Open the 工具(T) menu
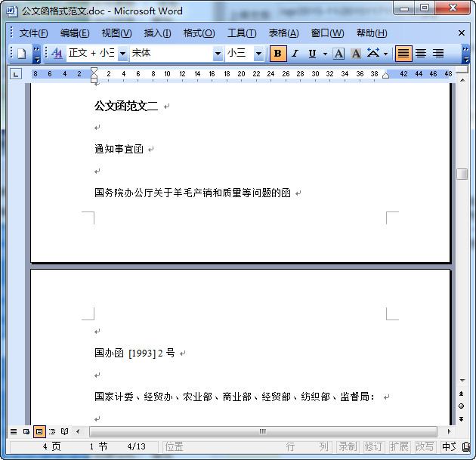Image resolution: width=476 pixels, height=460 pixels. click(x=242, y=33)
